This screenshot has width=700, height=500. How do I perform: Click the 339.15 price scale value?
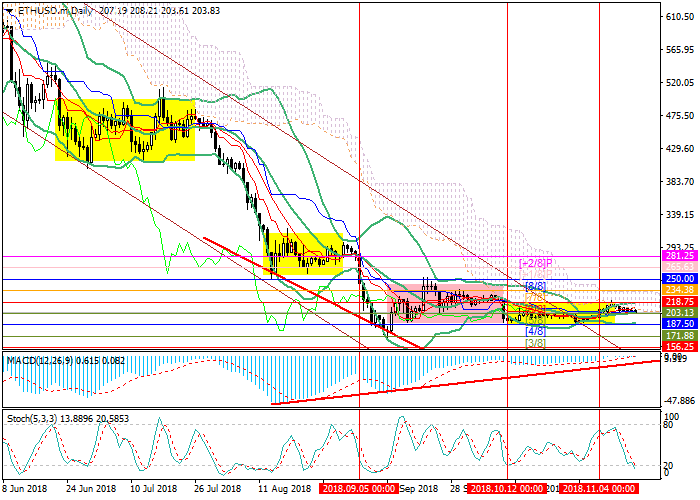679,215
